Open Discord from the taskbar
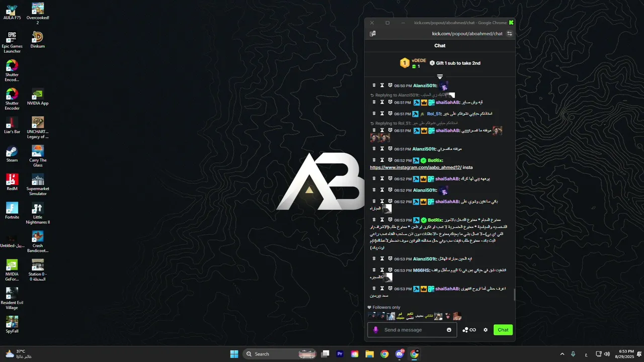The image size is (644, 362). [399, 354]
